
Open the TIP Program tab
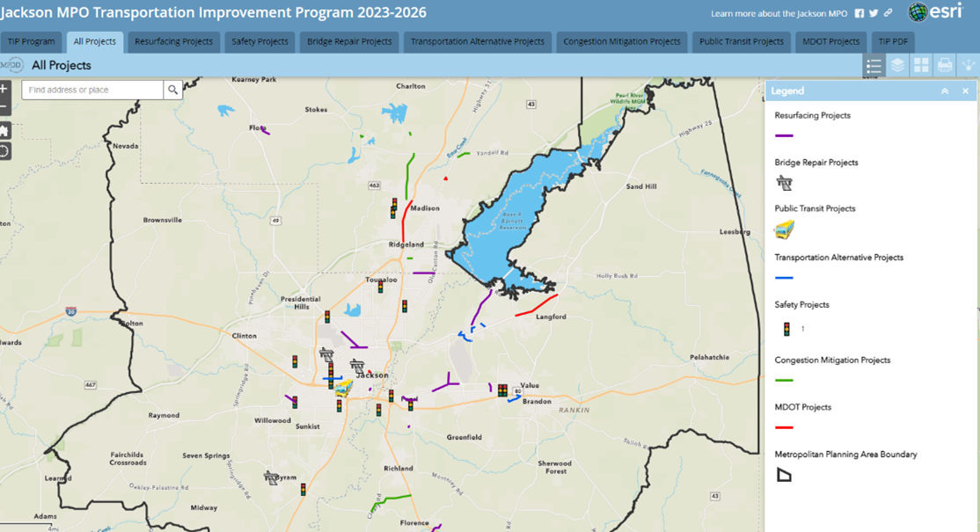pyautogui.click(x=32, y=42)
